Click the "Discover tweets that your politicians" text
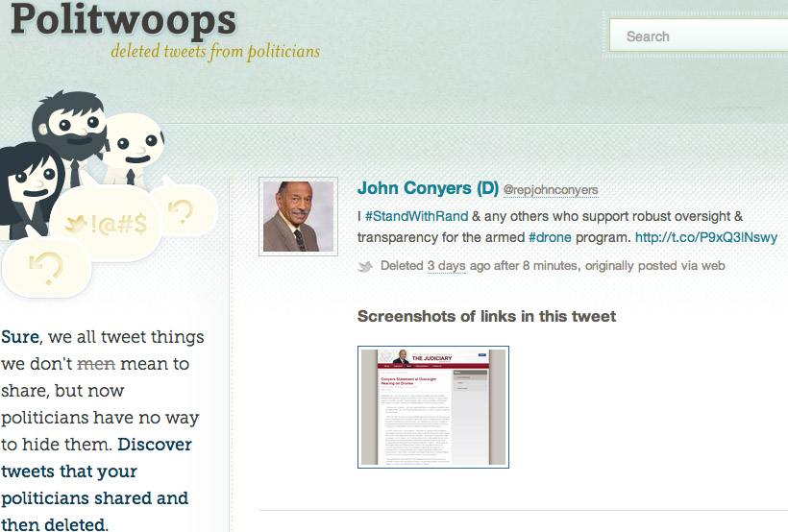Image resolution: width=788 pixels, height=532 pixels. pyautogui.click(x=96, y=472)
